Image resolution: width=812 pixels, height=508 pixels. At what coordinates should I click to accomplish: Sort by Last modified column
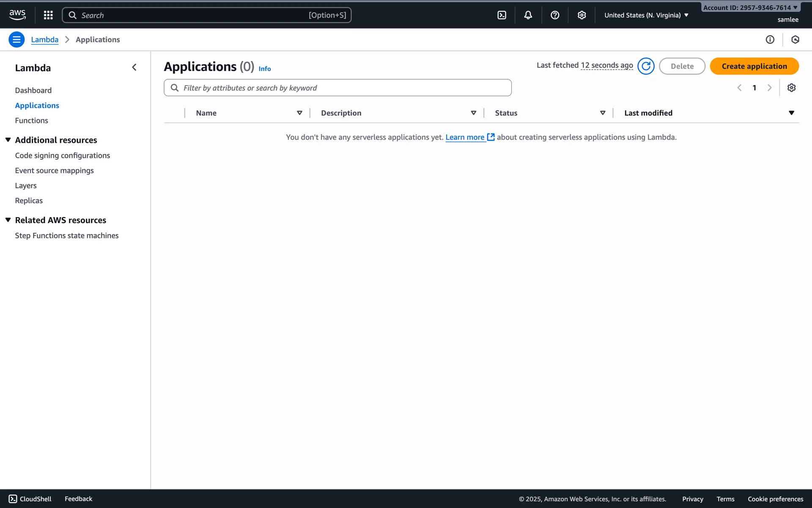648,113
